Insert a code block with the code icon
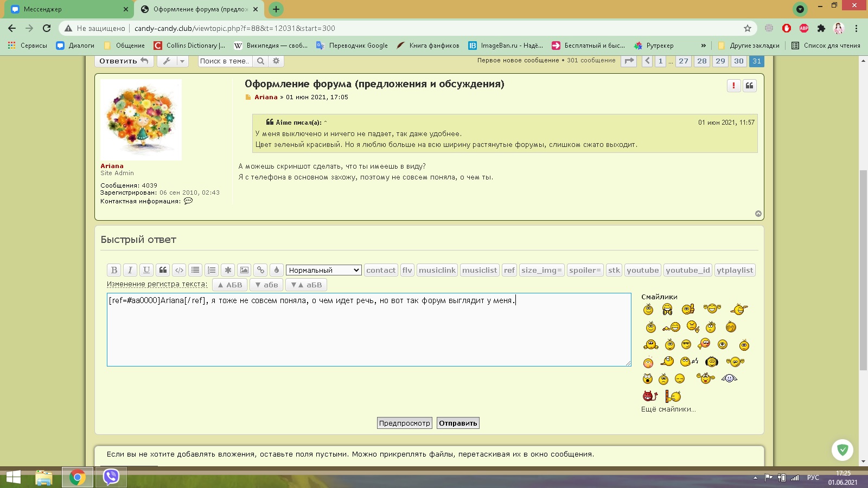 point(179,270)
